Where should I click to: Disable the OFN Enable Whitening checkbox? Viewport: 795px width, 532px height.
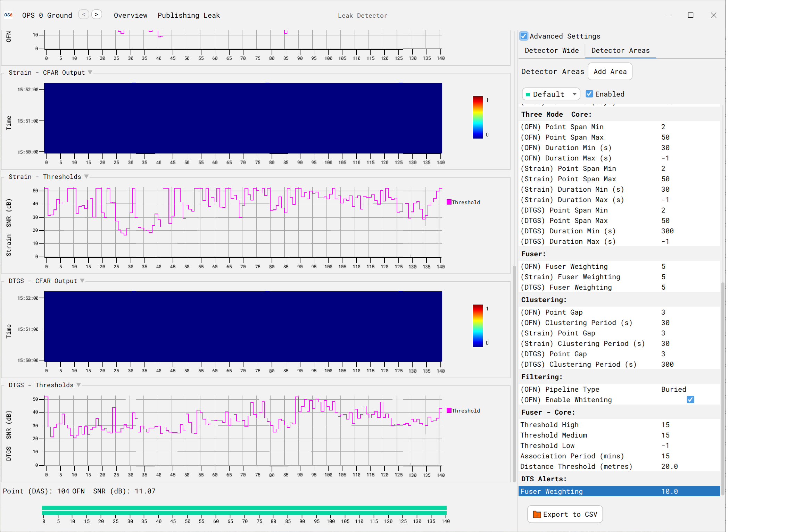(x=690, y=400)
